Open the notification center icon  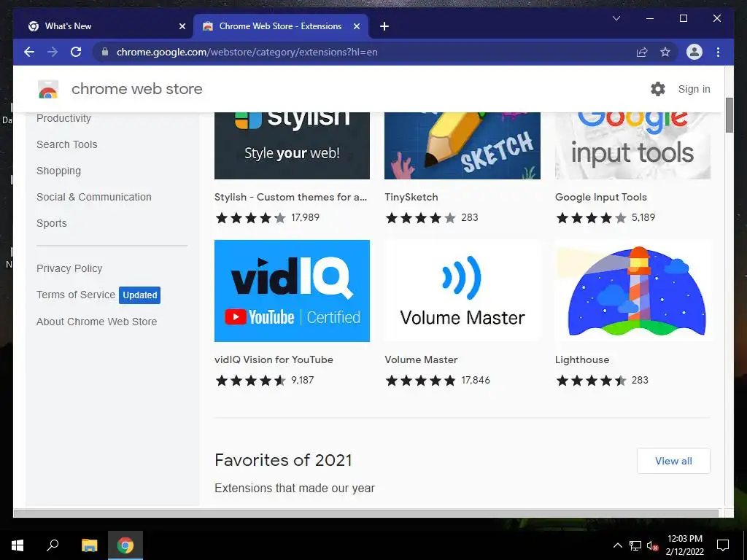[723, 545]
